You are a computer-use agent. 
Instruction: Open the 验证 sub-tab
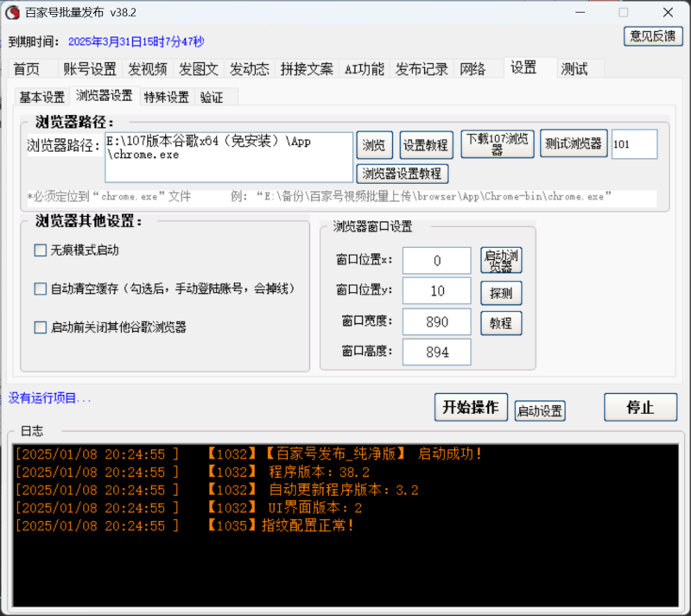212,97
